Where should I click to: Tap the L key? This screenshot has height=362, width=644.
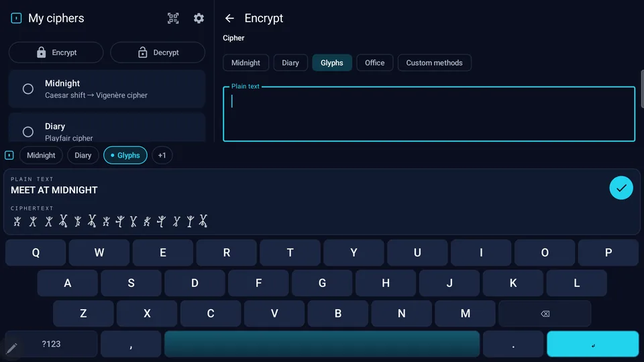coord(577,283)
